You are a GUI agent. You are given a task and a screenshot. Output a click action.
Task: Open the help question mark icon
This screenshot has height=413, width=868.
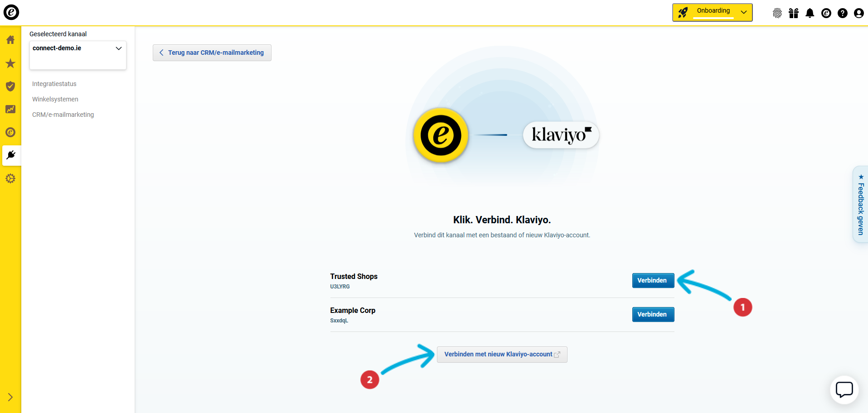(x=843, y=13)
